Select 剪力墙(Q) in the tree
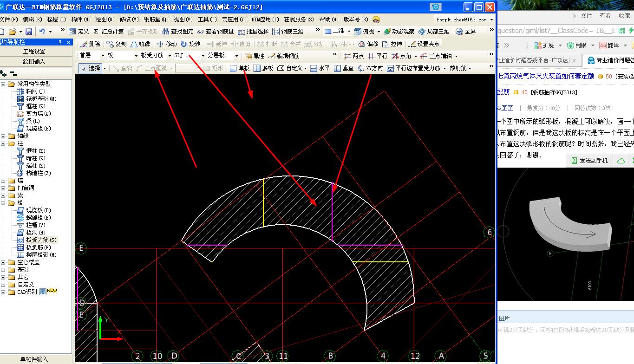634x364 pixels. click(39, 114)
